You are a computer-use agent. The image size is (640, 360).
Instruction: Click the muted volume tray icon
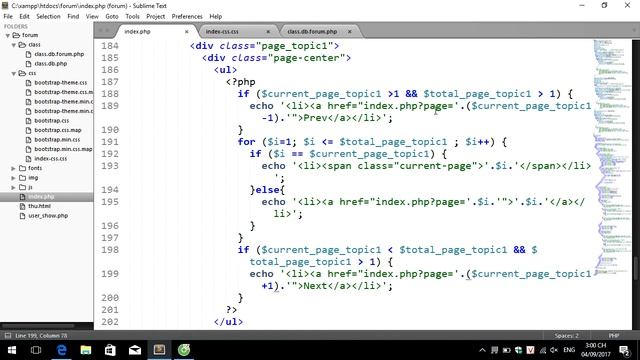[x=554, y=350]
